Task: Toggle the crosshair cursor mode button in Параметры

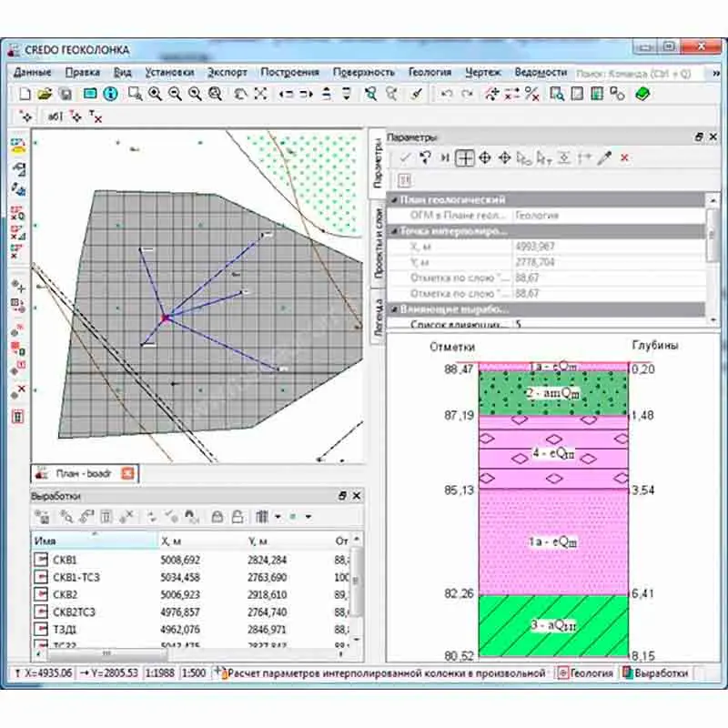Action: (465, 158)
